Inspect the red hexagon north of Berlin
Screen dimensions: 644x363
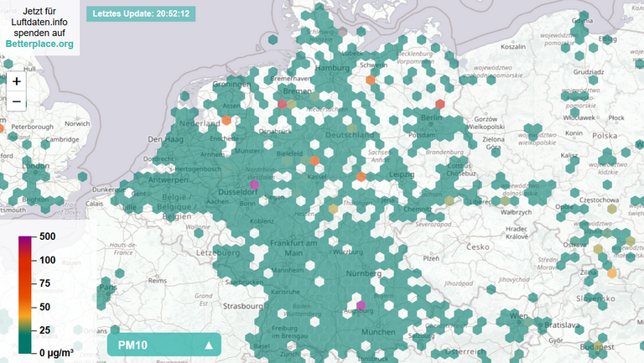point(439,105)
